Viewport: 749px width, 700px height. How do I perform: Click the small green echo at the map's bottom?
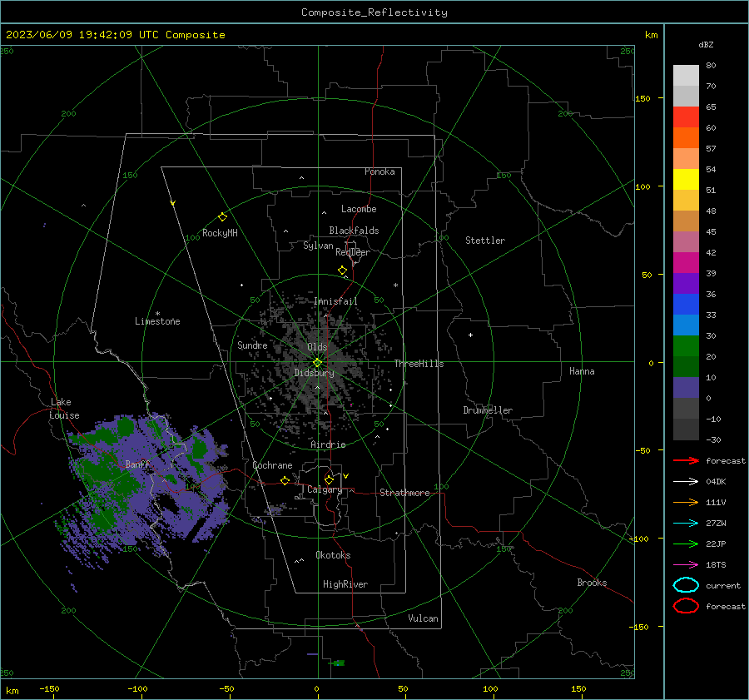(338, 663)
